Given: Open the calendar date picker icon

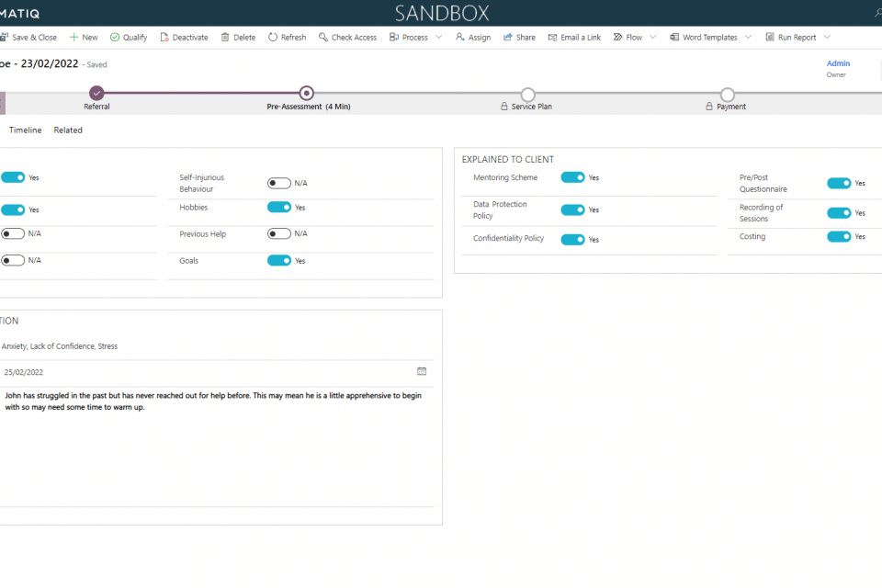Looking at the screenshot, I should click(x=422, y=371).
